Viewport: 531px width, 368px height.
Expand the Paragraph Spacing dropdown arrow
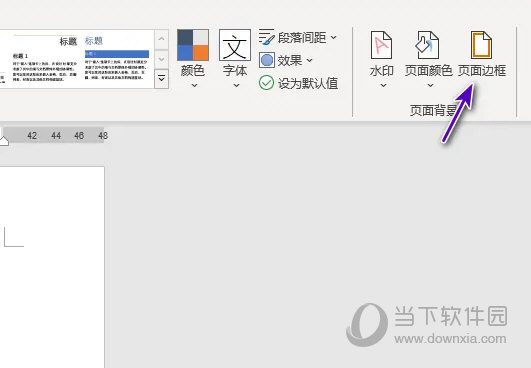coord(334,37)
